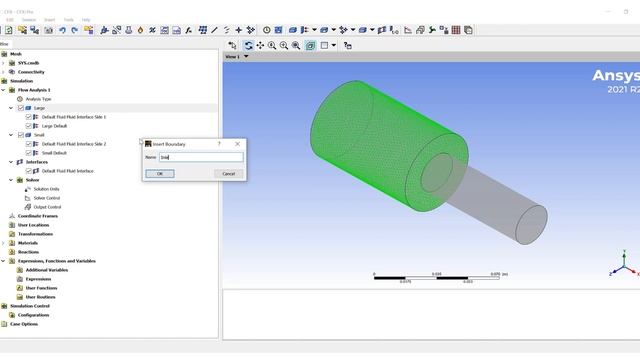Expand the Materials tree node
The height and width of the screenshot is (360, 640).
3,243
